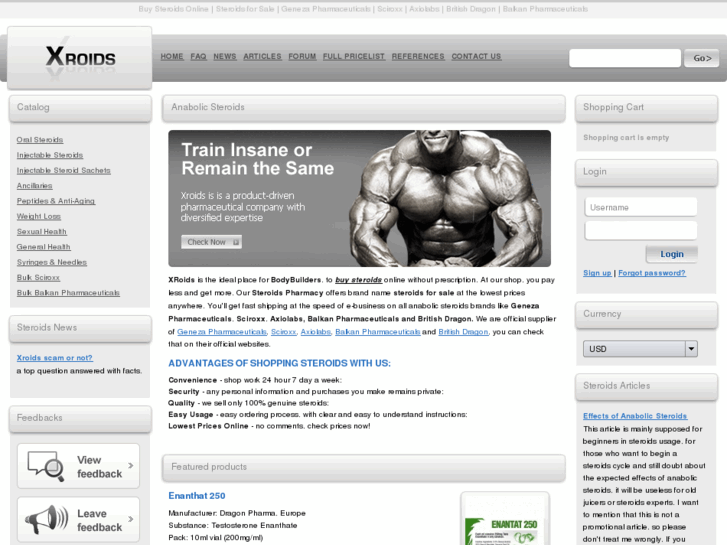Click Balkan Pharmaceuticals link in paragraph
Screen dimensions: 727x545
click(377, 332)
